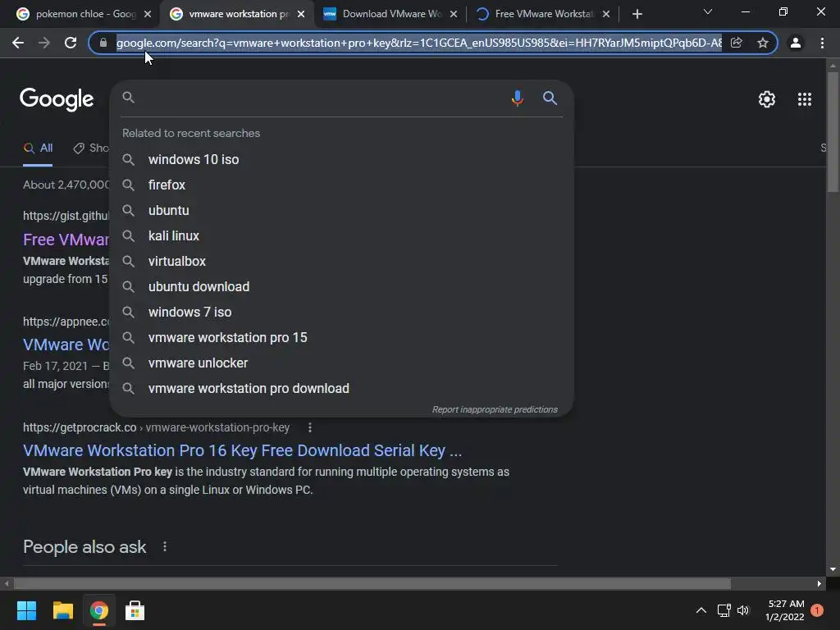
Task: Start voice search with the microphone icon
Action: tap(517, 98)
